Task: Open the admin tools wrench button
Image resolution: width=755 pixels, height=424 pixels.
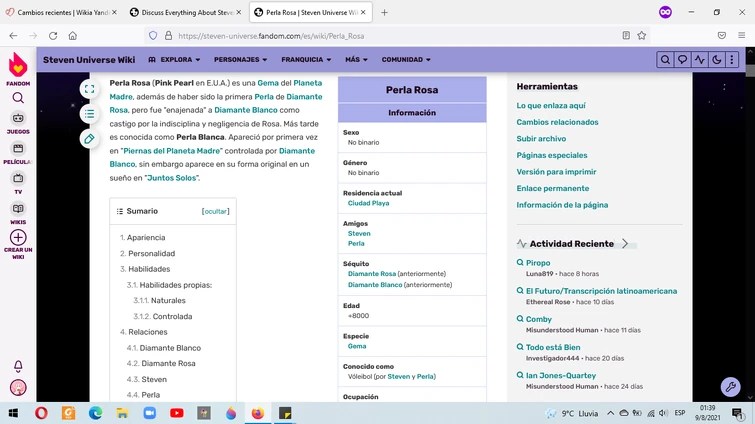Action: [730, 386]
